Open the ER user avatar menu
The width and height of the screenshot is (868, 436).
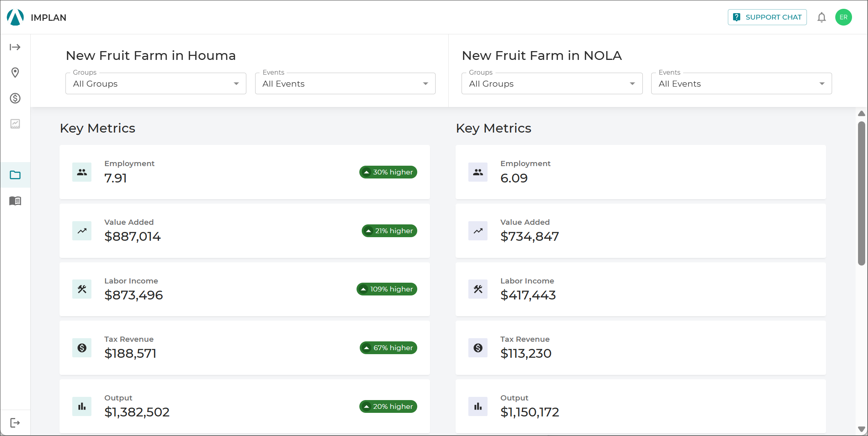843,17
